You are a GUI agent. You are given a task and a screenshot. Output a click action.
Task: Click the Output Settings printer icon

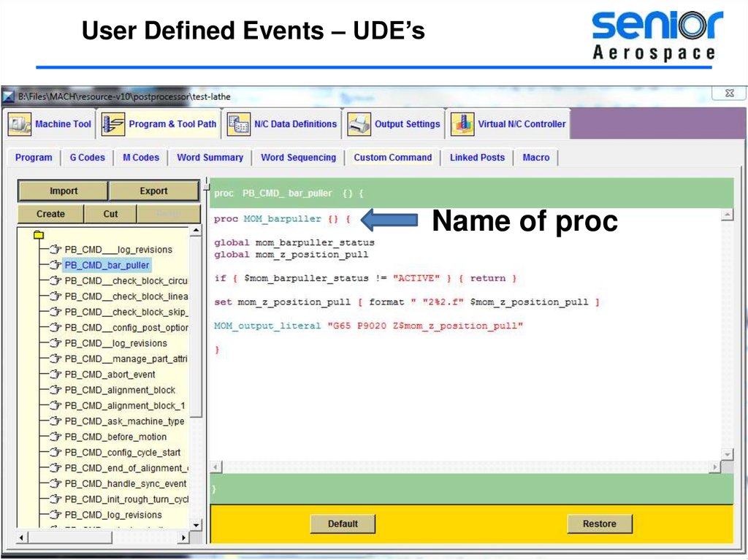(x=359, y=124)
